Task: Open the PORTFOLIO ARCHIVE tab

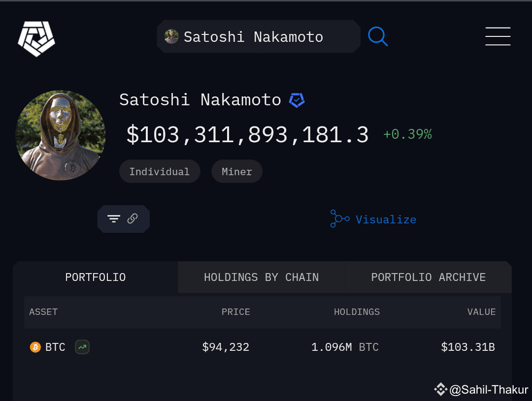Action: pos(428,277)
